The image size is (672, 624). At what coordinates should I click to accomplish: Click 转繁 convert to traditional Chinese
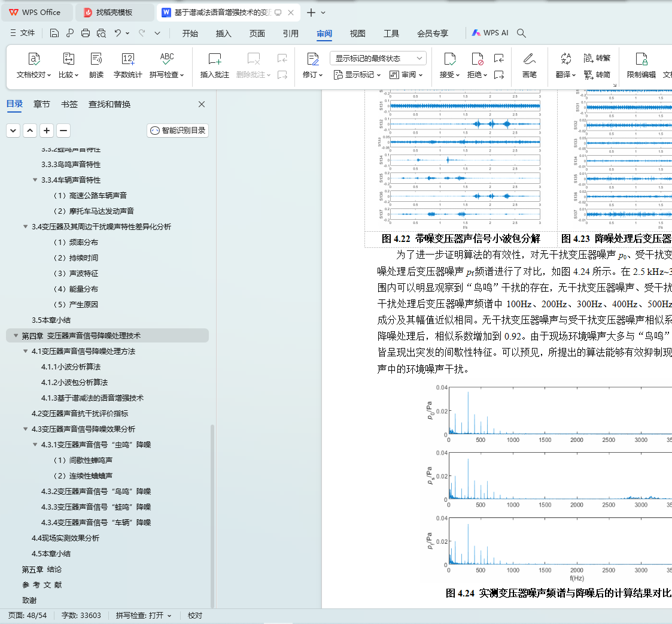coord(597,58)
